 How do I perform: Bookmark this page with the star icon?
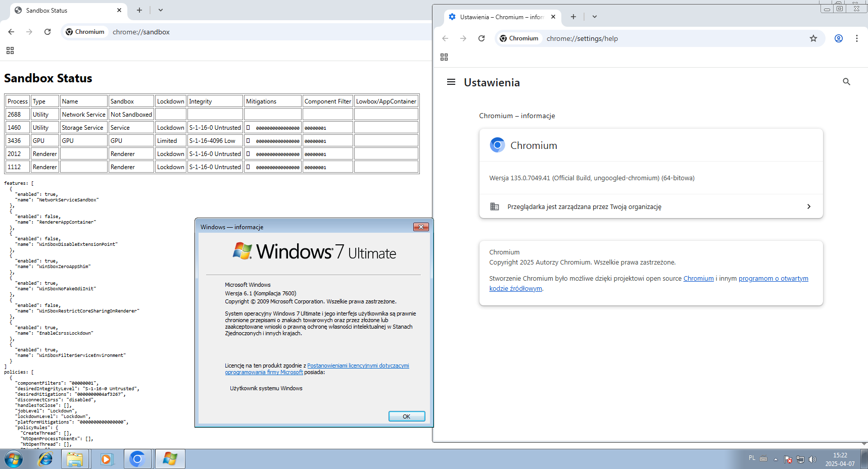click(813, 38)
